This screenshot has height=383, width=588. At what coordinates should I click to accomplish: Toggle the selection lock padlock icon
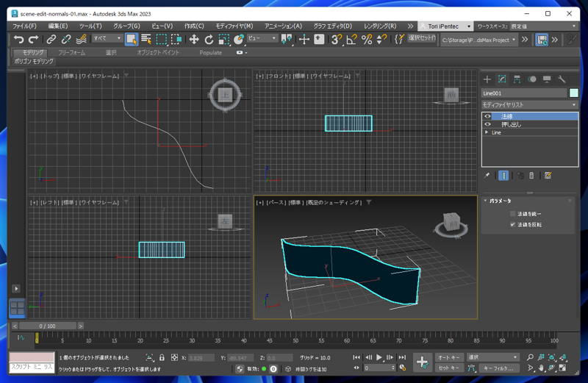(162, 358)
